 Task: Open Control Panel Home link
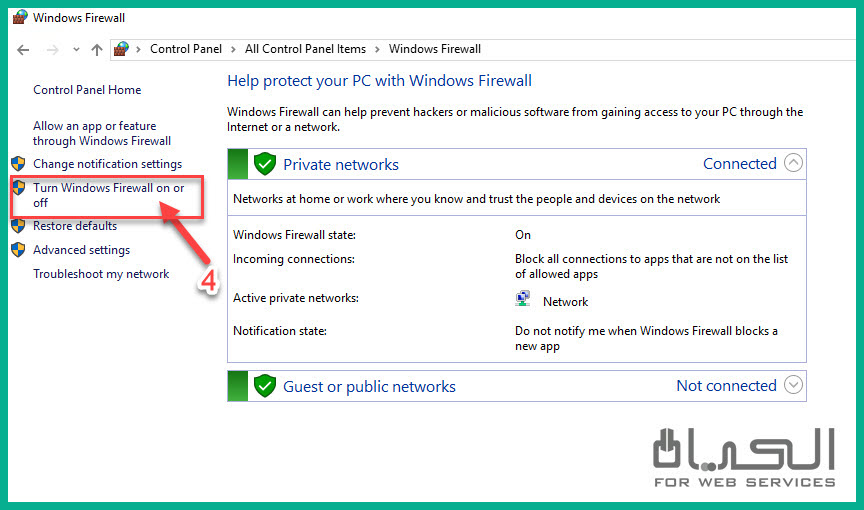[87, 90]
